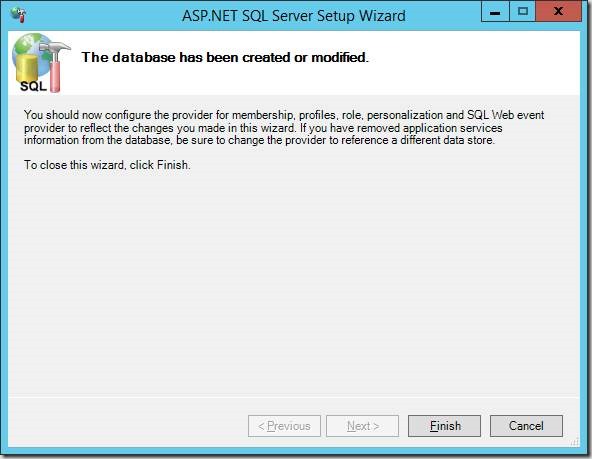Viewport: 592px width, 459px height.
Task: Click the white header banner beside the heading
Action: [x=472, y=62]
